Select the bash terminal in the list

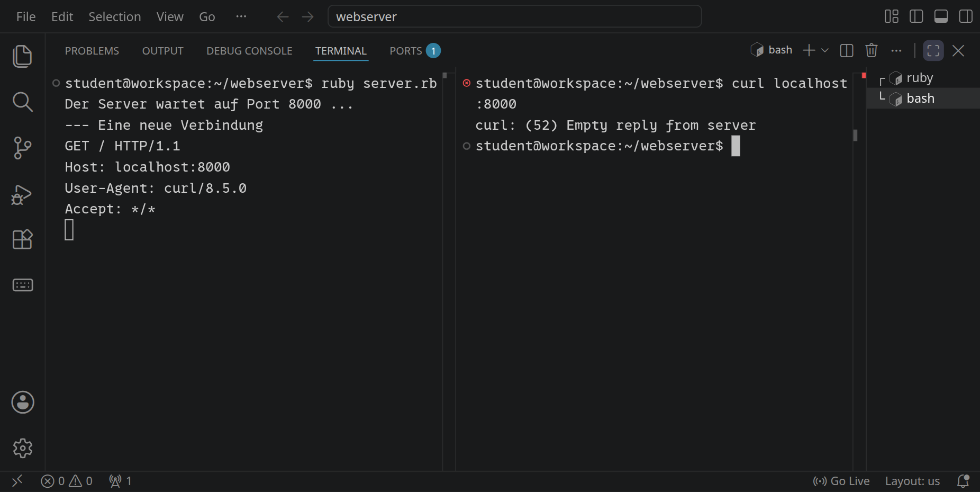click(923, 99)
